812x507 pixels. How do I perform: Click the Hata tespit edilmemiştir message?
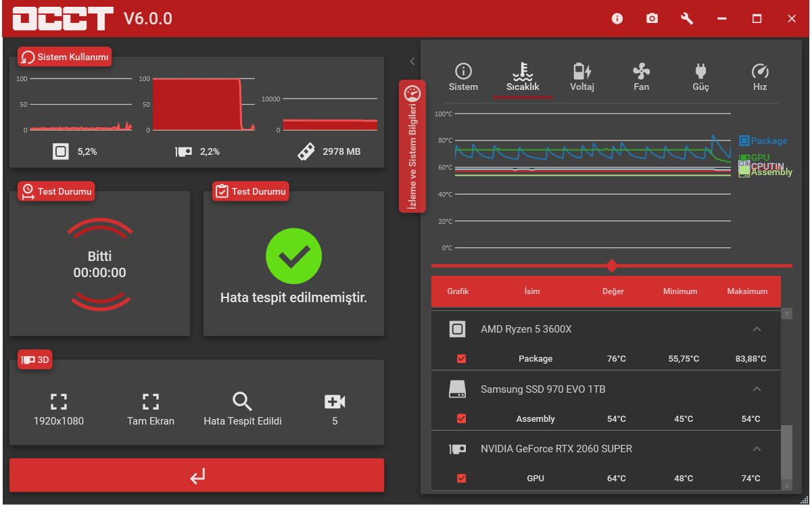(293, 297)
